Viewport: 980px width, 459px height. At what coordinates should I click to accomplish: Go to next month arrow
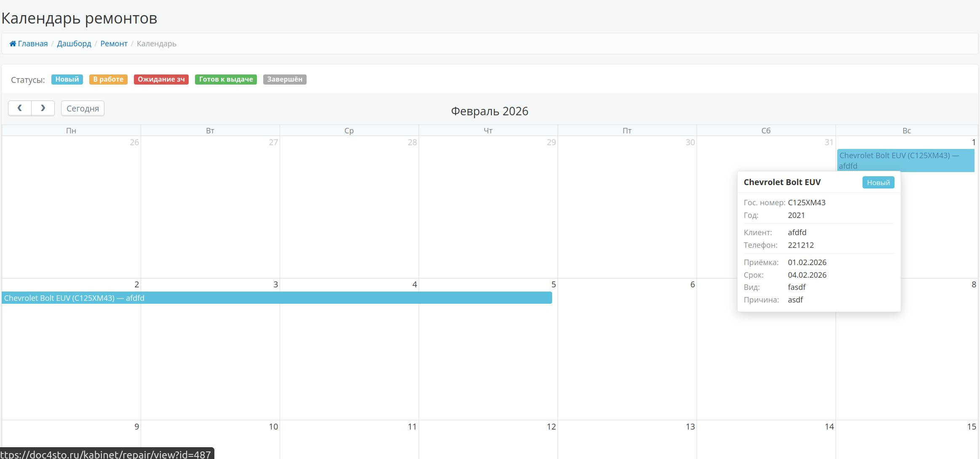43,108
